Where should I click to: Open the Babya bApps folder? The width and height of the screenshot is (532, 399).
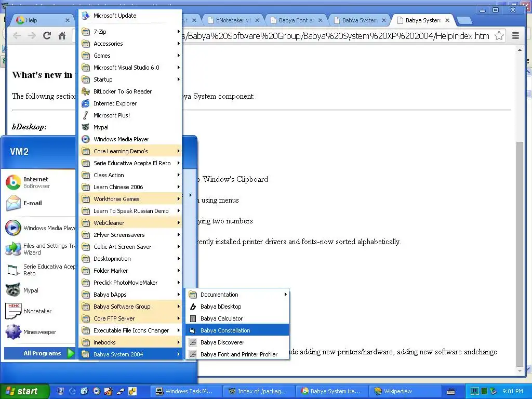pos(130,295)
